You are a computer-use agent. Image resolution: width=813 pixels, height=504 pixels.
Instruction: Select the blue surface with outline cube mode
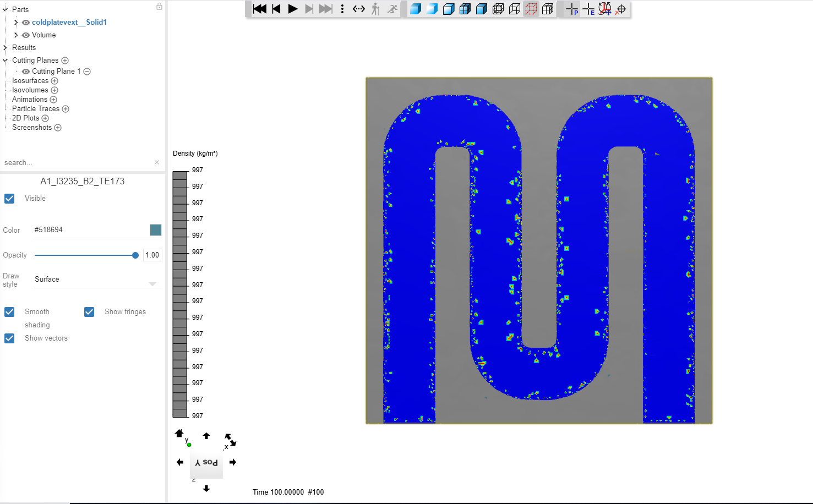[482, 9]
